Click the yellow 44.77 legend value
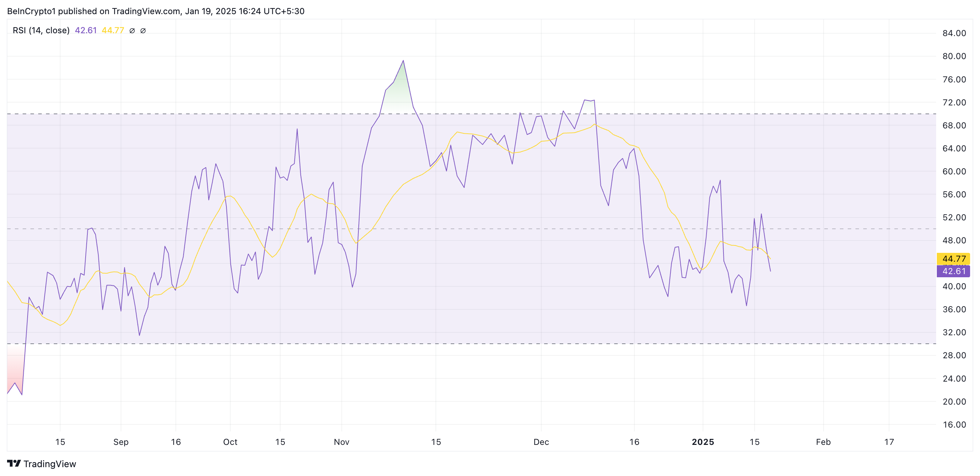The image size is (980, 476). click(x=113, y=30)
